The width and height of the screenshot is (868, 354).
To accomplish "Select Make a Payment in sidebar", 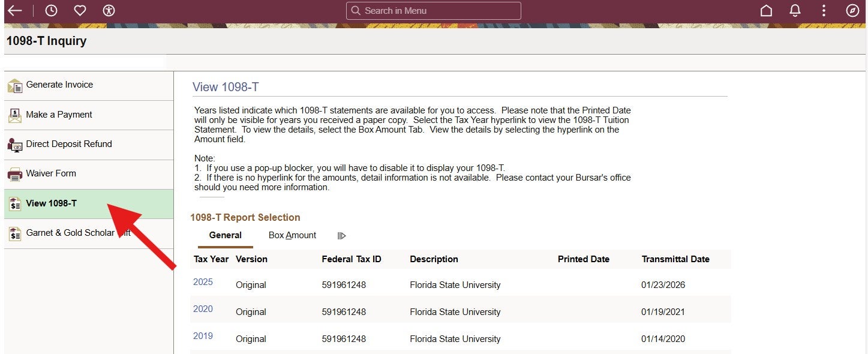I will tap(59, 115).
